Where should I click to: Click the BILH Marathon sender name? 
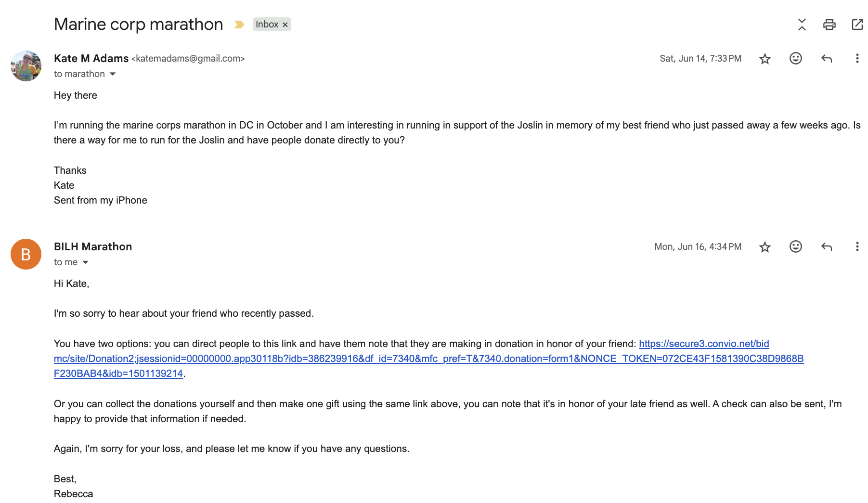(93, 247)
